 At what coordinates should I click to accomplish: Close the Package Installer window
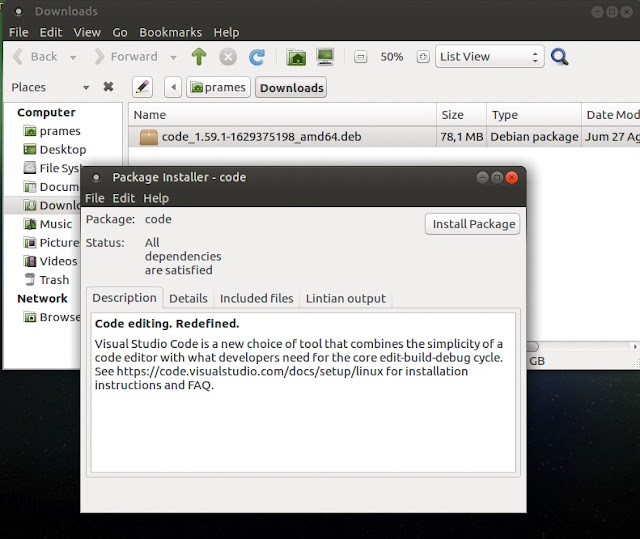point(511,177)
